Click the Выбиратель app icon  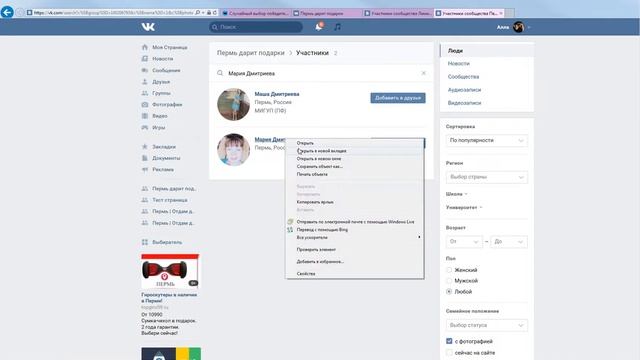point(144,242)
